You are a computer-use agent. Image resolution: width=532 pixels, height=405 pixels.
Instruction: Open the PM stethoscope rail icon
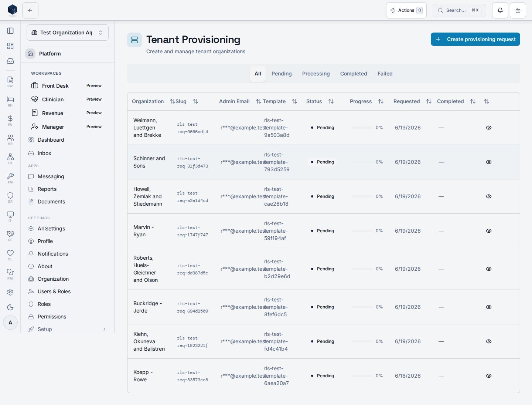click(10, 274)
